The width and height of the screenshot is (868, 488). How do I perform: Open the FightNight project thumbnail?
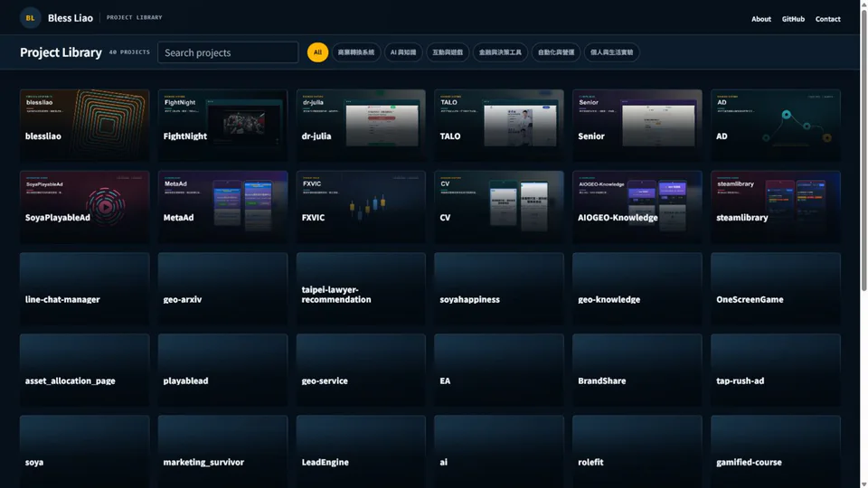(x=222, y=126)
